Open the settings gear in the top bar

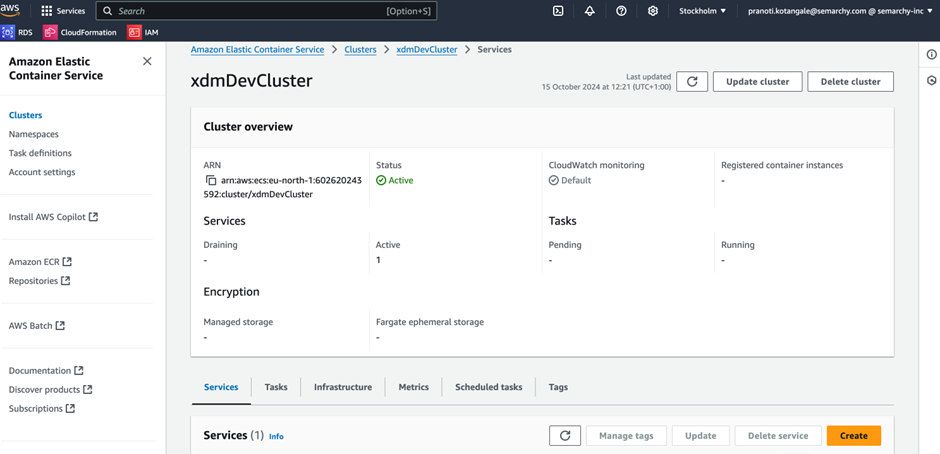[x=653, y=11]
